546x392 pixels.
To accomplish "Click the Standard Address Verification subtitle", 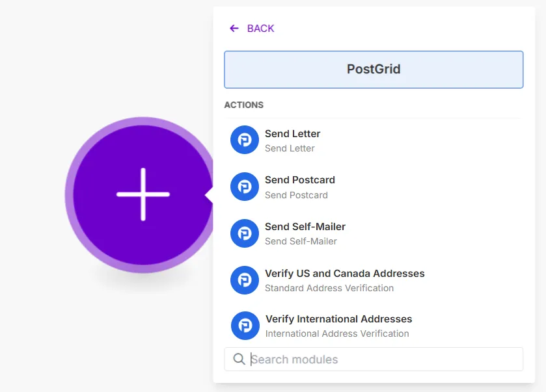I will tap(329, 288).
